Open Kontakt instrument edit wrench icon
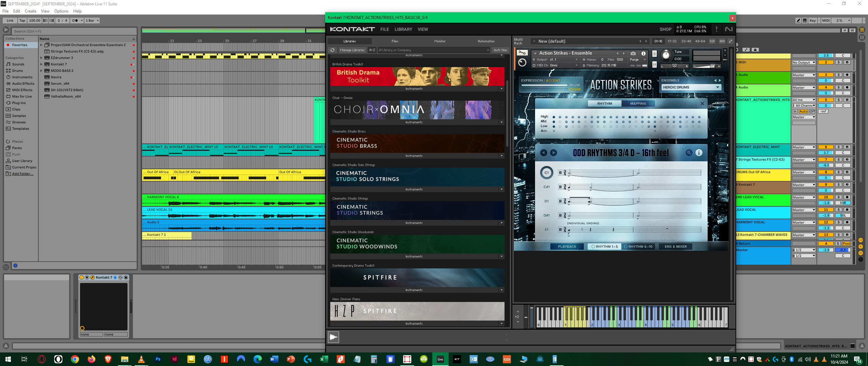The image size is (868, 366). (522, 53)
